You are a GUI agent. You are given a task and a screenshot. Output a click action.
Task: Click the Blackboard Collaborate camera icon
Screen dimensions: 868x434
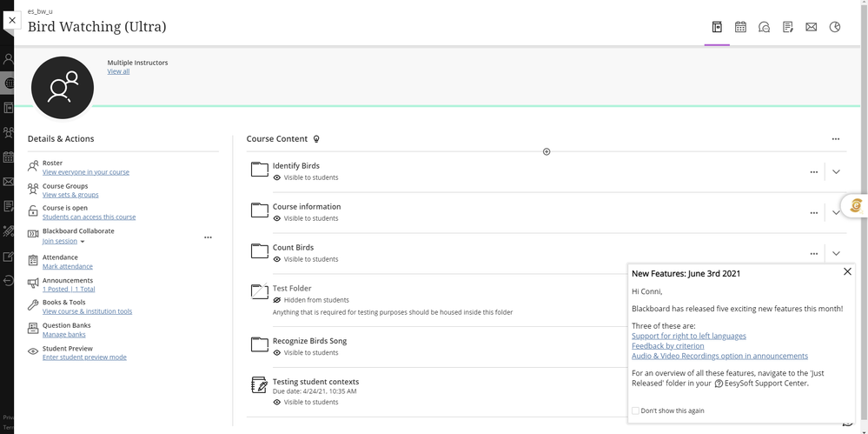[33, 234]
